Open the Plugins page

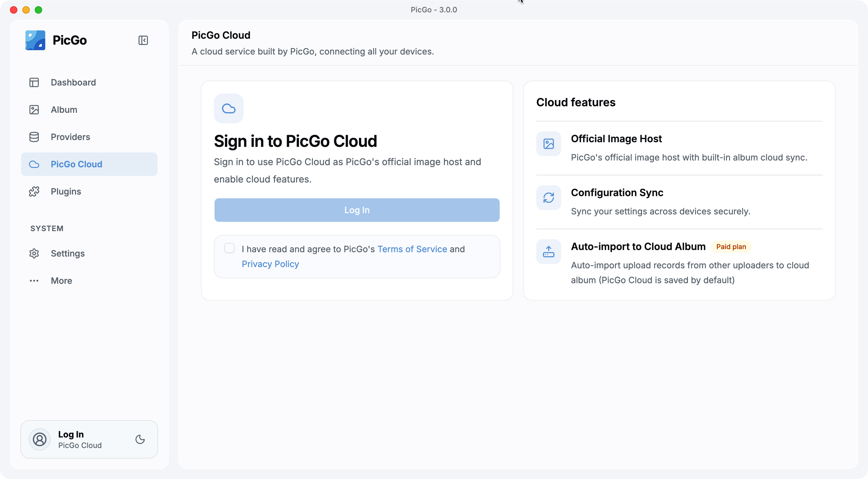coord(89,192)
